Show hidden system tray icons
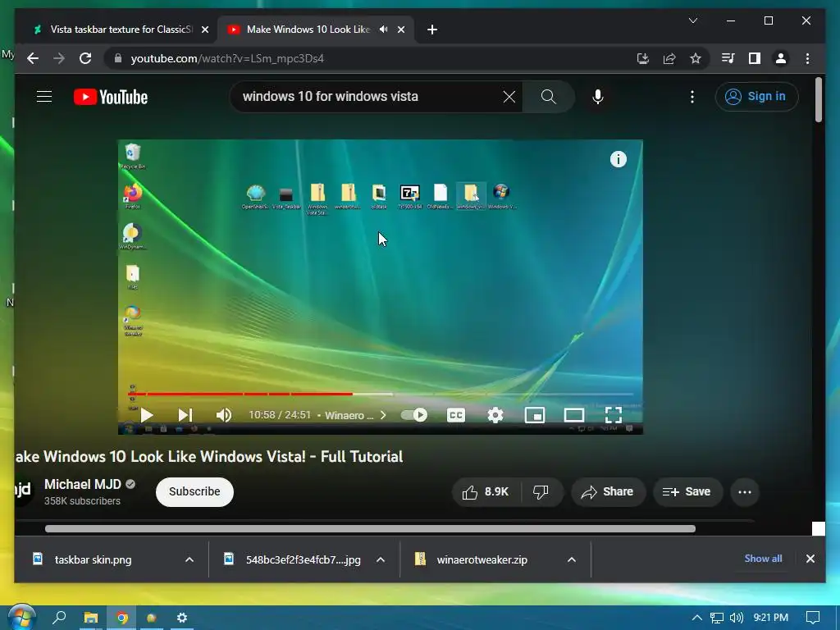This screenshot has width=840, height=630. 697,618
